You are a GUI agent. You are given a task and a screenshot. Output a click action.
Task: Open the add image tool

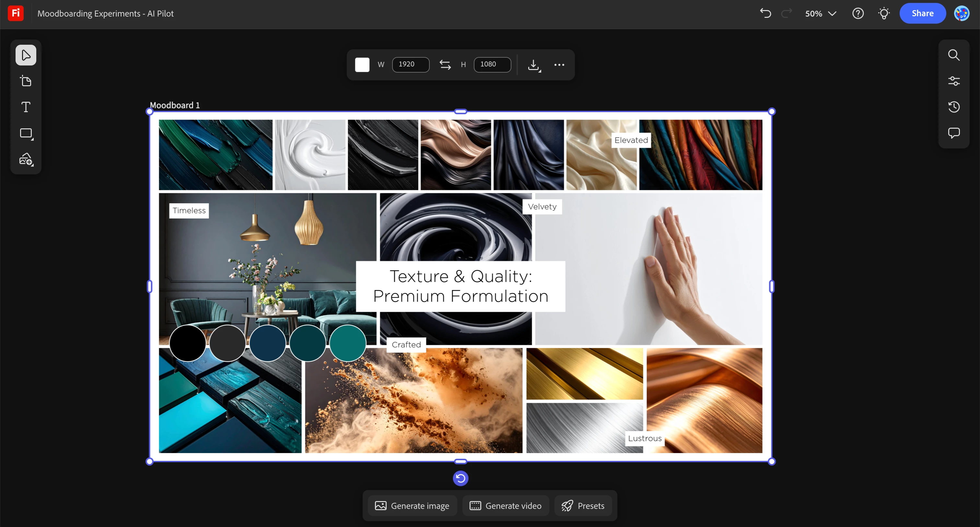click(x=26, y=159)
